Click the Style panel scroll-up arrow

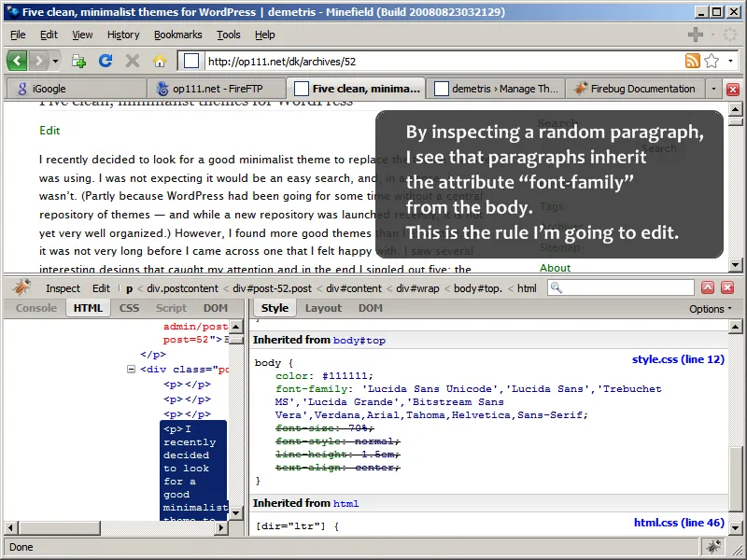735,327
